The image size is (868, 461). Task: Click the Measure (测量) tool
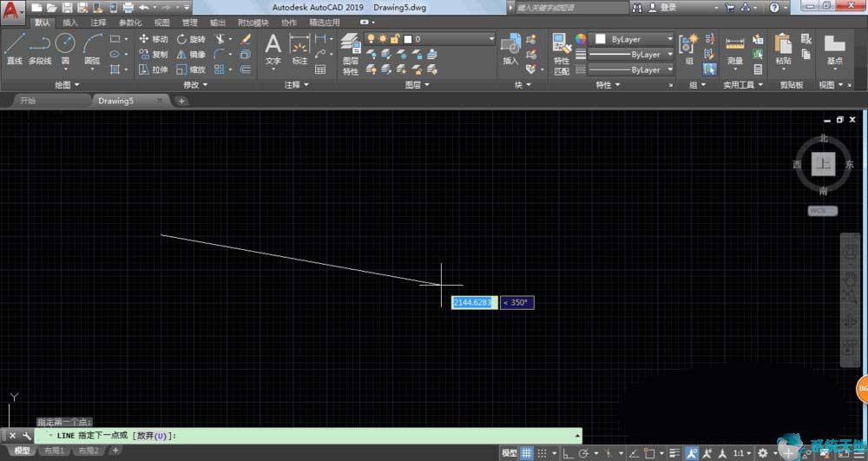tap(735, 49)
